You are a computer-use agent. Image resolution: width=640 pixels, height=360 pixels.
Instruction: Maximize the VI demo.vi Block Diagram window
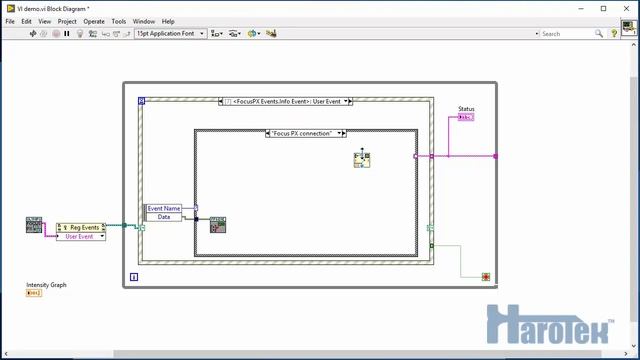point(604,9)
